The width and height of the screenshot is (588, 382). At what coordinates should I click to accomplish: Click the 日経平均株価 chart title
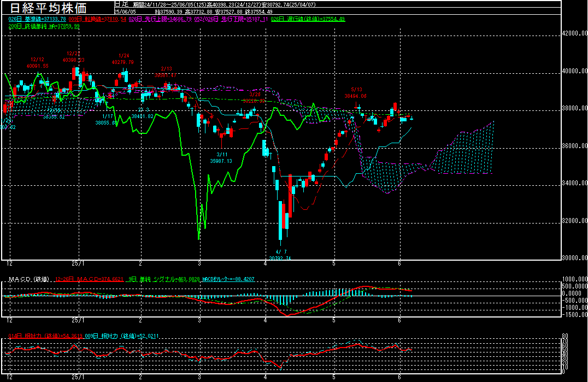(x=48, y=8)
